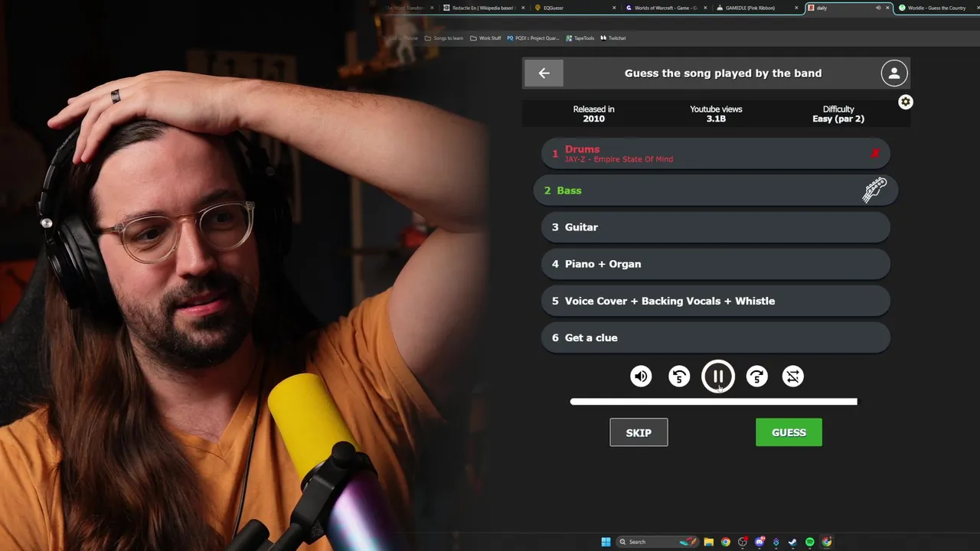Close the GAMEDLE (Pink Ribbon) tab
Viewport: 980px width, 551px height.
click(796, 8)
